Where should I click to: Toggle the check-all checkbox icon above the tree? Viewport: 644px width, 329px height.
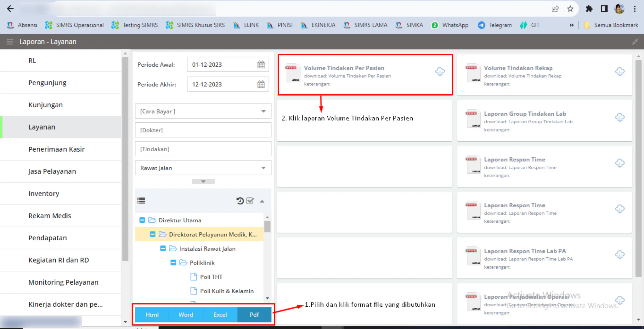(250, 201)
